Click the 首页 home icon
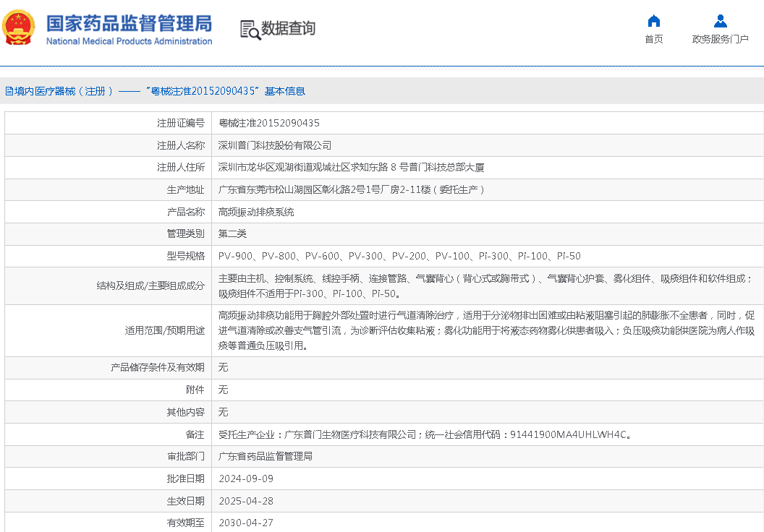 point(653,21)
